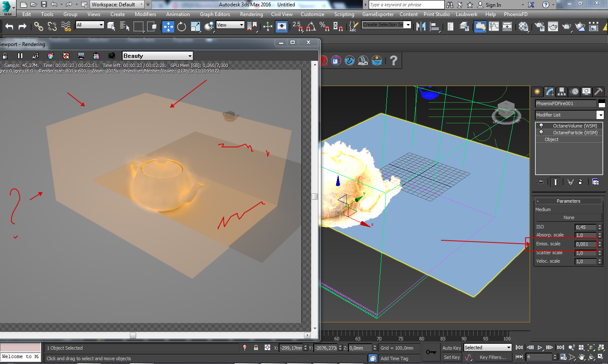Open the Beauty render pass dropdown
608x364 pixels.
coord(158,56)
